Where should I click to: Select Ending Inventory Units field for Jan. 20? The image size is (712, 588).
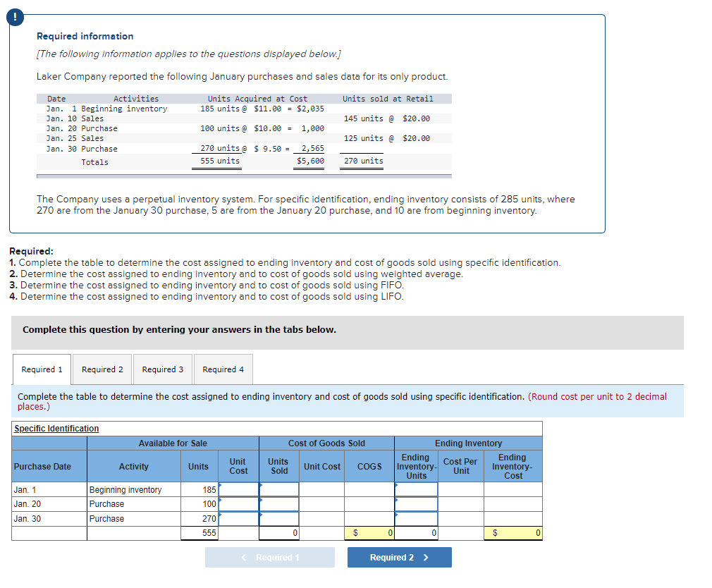[x=416, y=504]
